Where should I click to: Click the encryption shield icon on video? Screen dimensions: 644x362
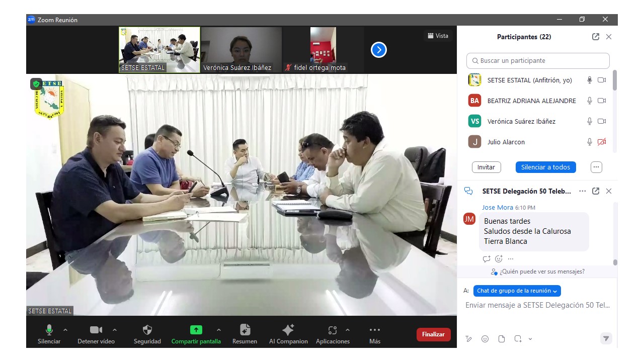coord(36,84)
